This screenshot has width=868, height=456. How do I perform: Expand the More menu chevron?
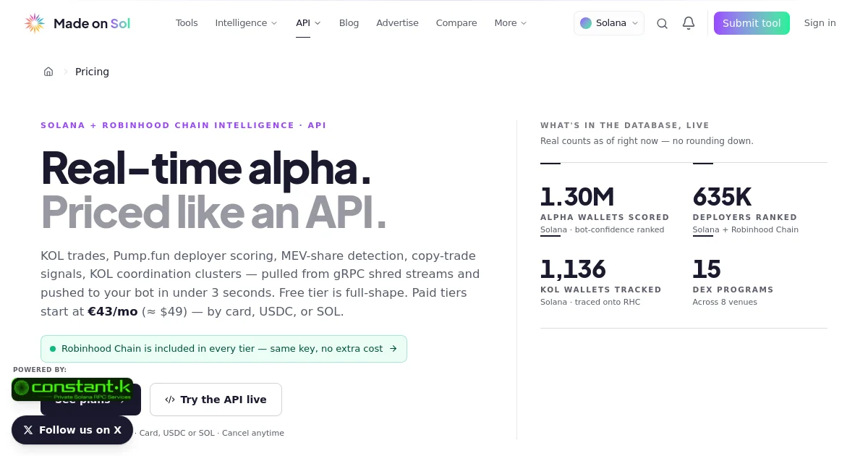pyautogui.click(x=524, y=23)
